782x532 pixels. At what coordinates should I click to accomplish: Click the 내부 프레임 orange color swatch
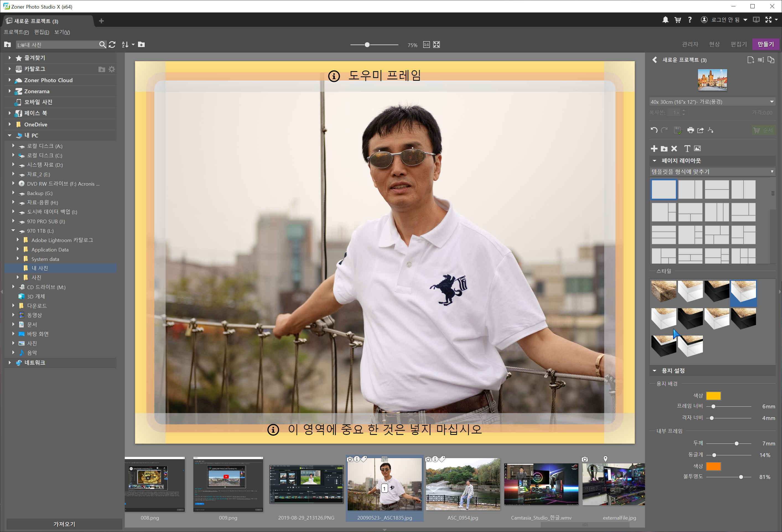coord(713,466)
